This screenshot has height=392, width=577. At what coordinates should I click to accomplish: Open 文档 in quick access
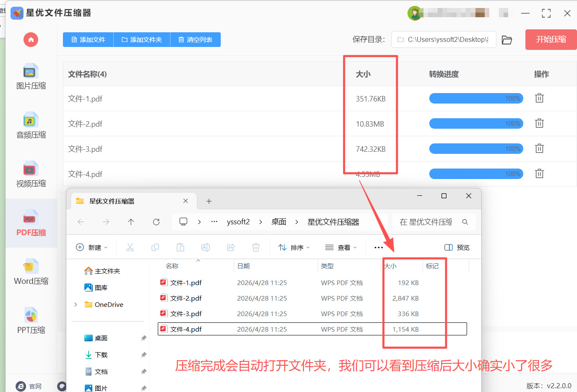point(96,371)
